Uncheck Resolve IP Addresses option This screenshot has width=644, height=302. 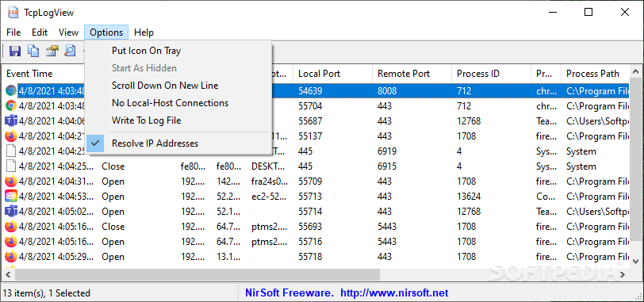[178, 143]
